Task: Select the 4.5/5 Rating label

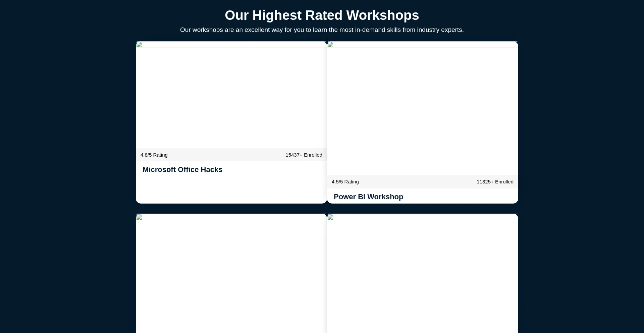Action: point(345,182)
